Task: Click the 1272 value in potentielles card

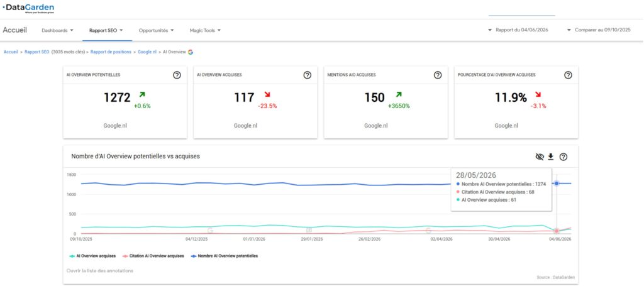Action: pyautogui.click(x=117, y=97)
